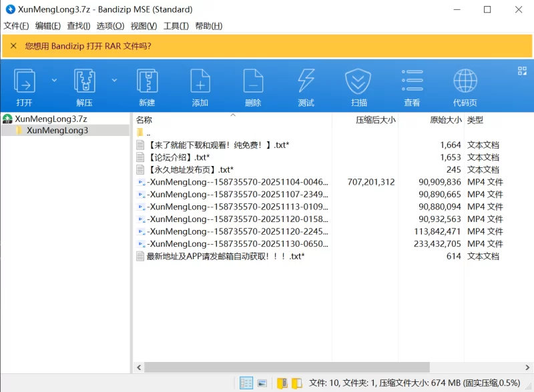Click original size 113,842,471 cell
The image size is (534, 392).
pyautogui.click(x=437, y=231)
